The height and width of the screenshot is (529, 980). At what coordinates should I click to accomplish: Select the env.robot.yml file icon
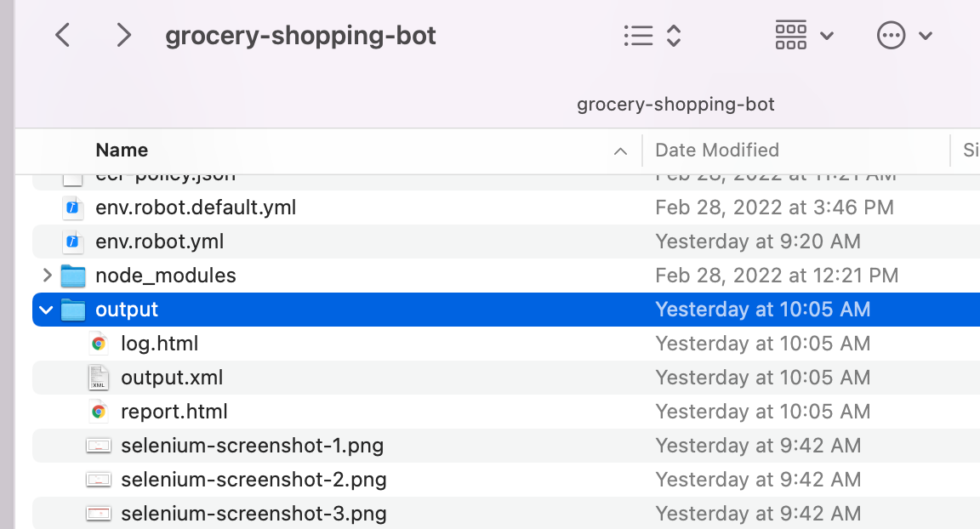[x=72, y=241]
